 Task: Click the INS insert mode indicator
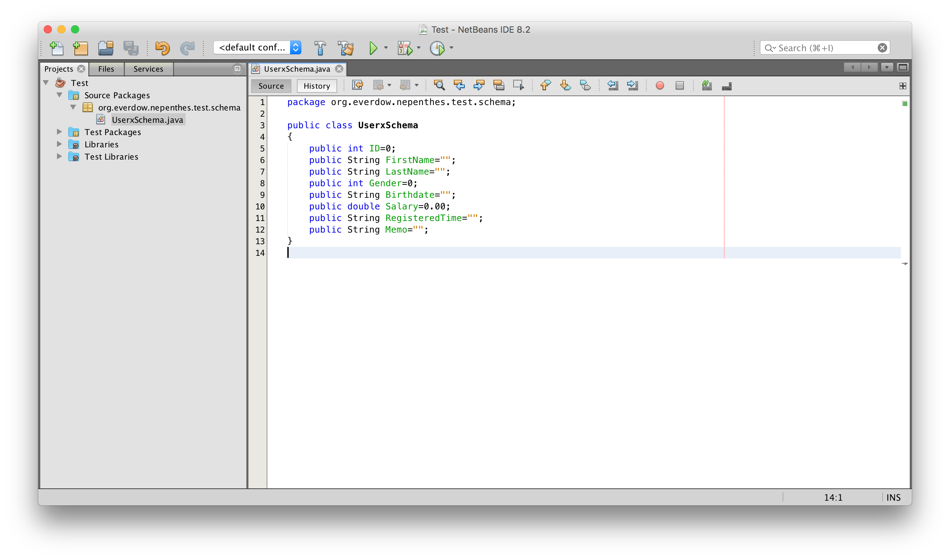pos(894,498)
